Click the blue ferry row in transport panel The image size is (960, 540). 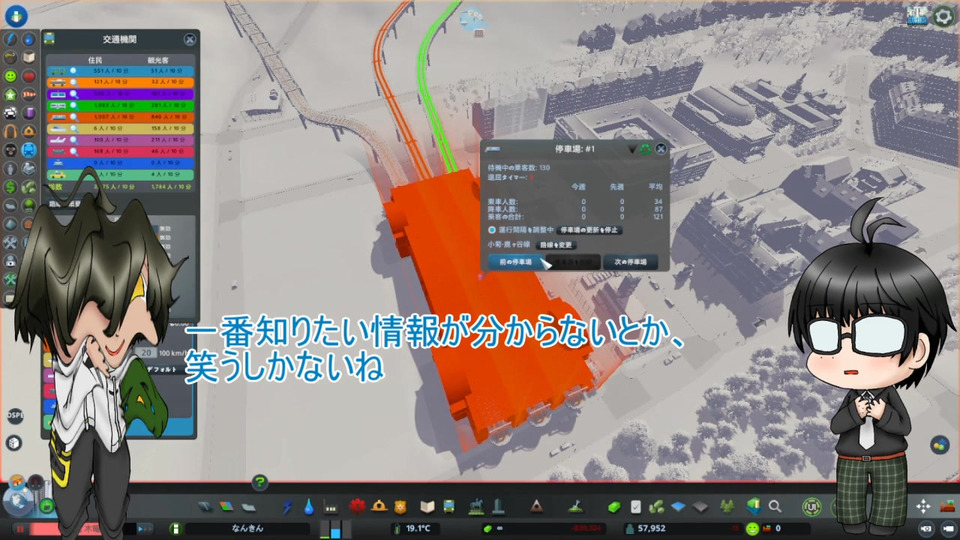coord(120,163)
